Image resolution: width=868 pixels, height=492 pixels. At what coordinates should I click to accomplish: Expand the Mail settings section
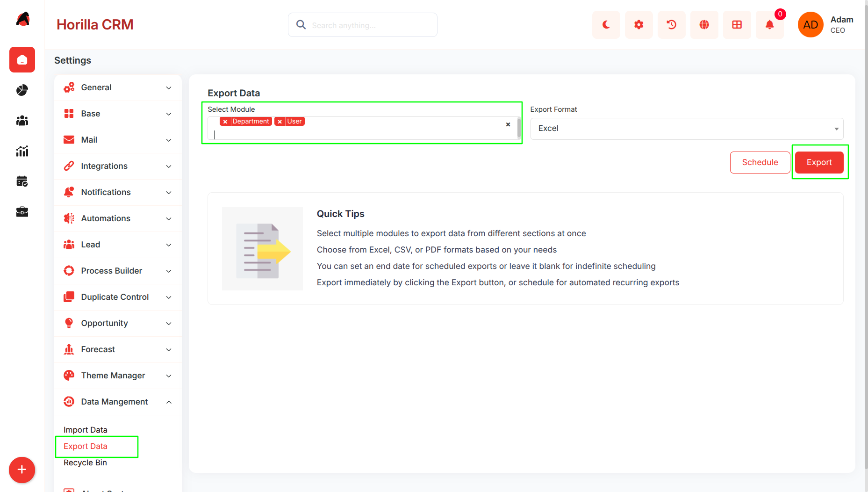(x=118, y=140)
